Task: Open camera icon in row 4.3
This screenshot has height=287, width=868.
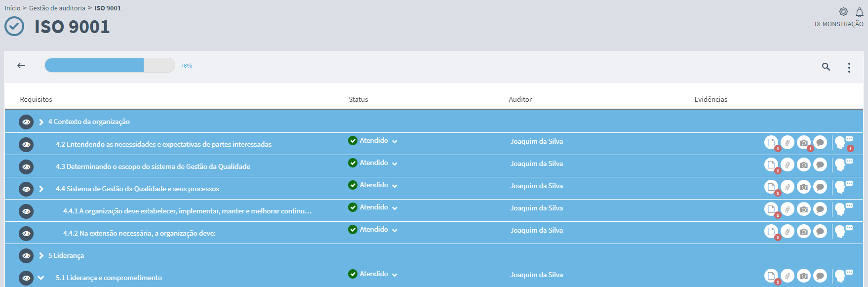Action: pos(804,164)
